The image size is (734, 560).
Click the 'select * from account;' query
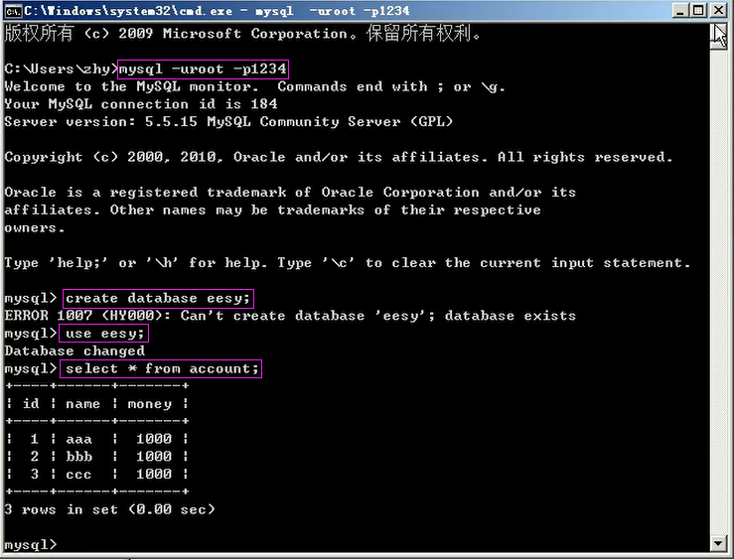coord(162,368)
